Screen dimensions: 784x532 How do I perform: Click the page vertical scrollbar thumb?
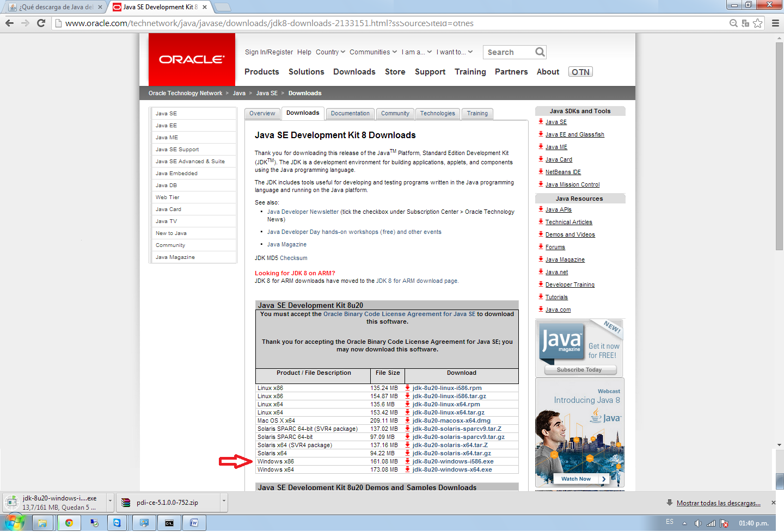(779, 147)
